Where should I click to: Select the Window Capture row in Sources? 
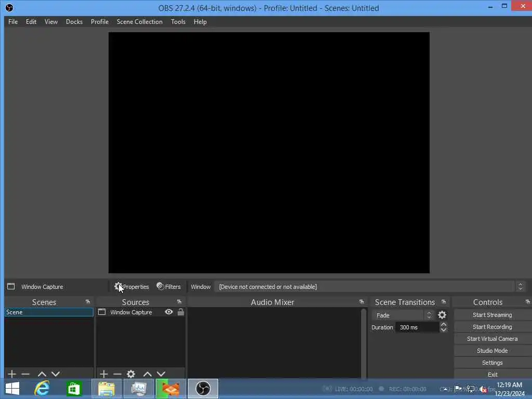tap(141, 312)
